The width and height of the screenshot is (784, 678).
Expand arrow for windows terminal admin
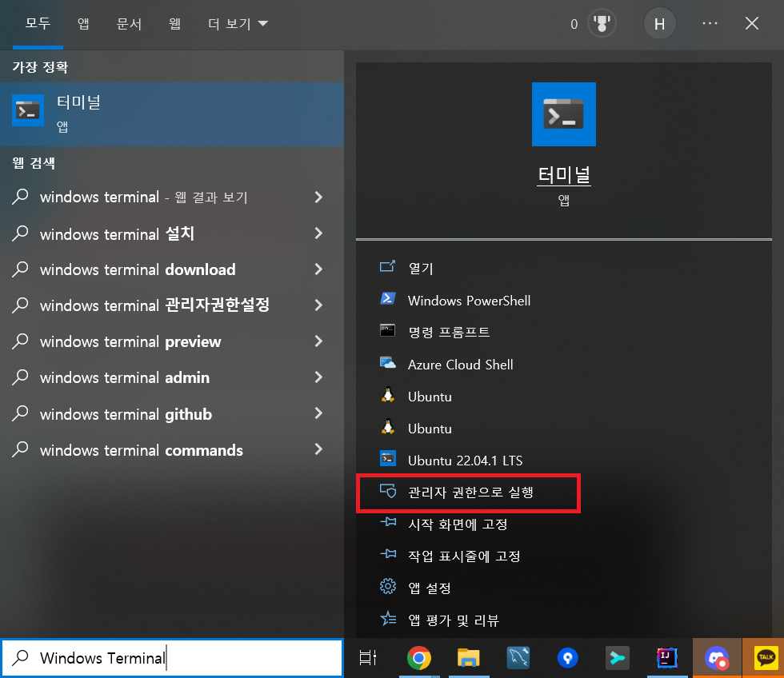pos(318,377)
